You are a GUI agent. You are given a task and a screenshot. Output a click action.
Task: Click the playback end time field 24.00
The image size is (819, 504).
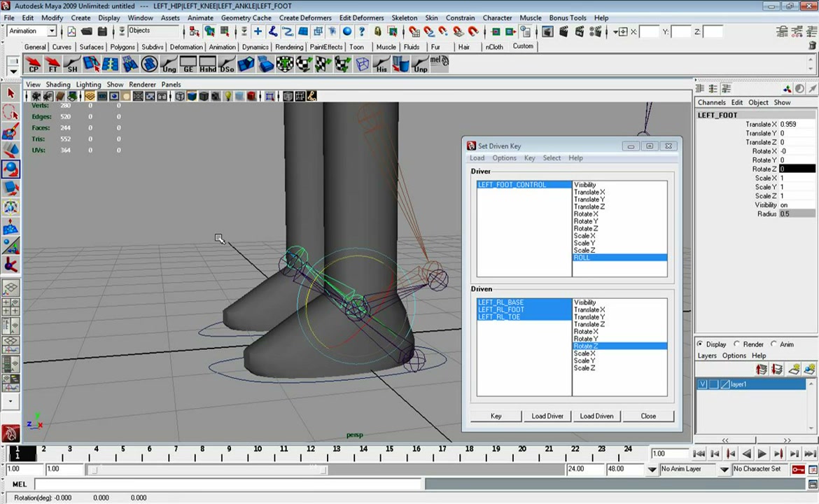click(x=584, y=469)
